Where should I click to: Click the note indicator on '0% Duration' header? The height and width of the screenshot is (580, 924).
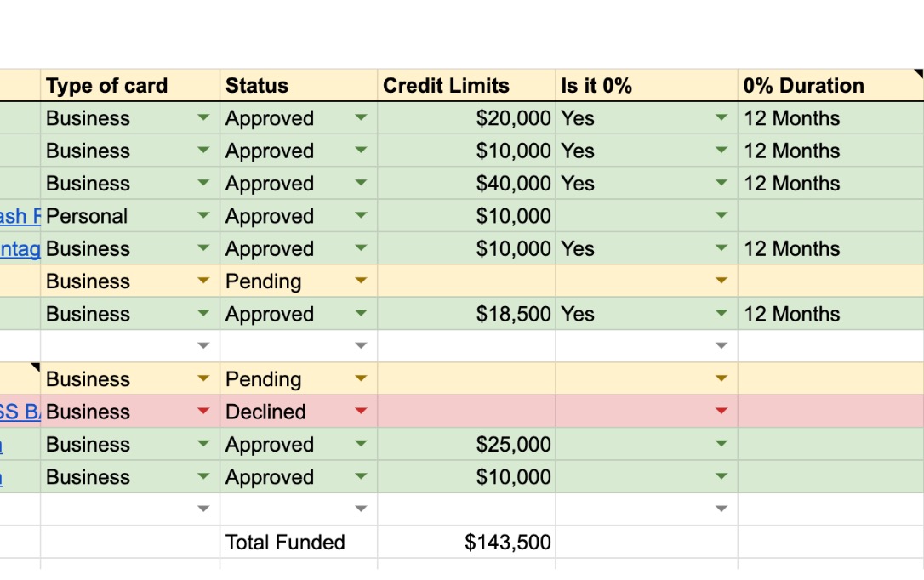919,74
